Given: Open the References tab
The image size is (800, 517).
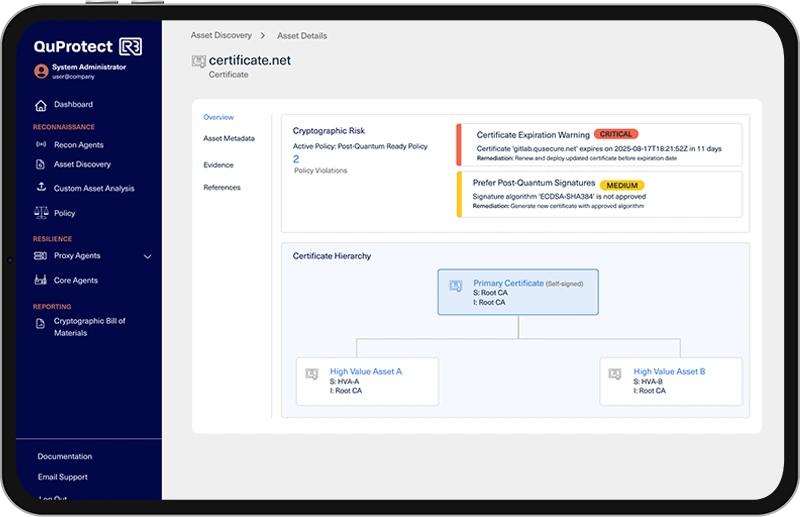Looking at the screenshot, I should pyautogui.click(x=222, y=188).
